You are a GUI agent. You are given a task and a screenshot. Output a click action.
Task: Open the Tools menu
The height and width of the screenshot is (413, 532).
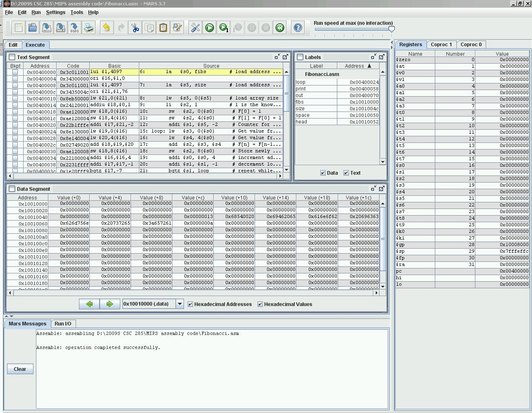click(76, 12)
